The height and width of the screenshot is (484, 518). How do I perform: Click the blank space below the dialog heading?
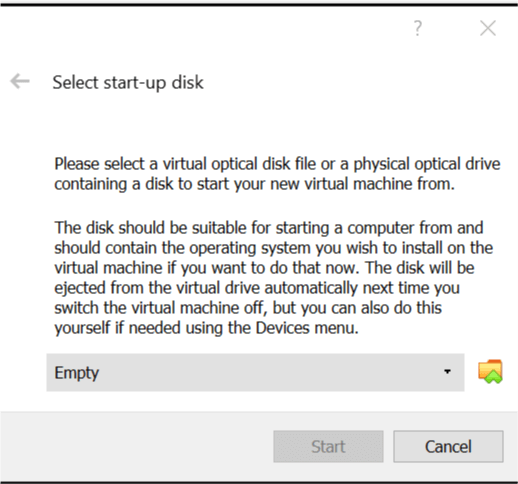tap(259, 125)
